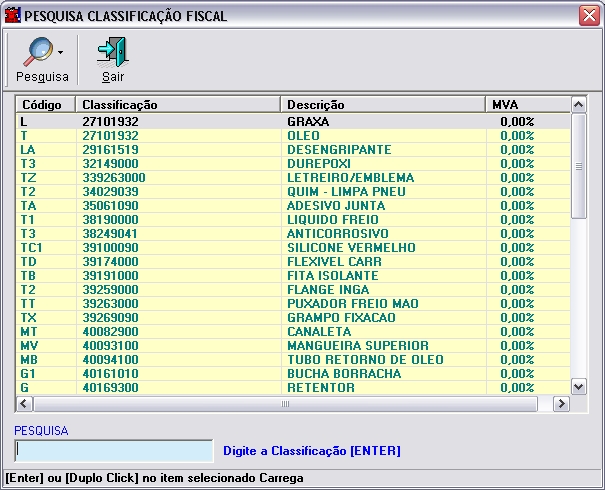Click the horizontal scrollbar thumb

[285, 404]
